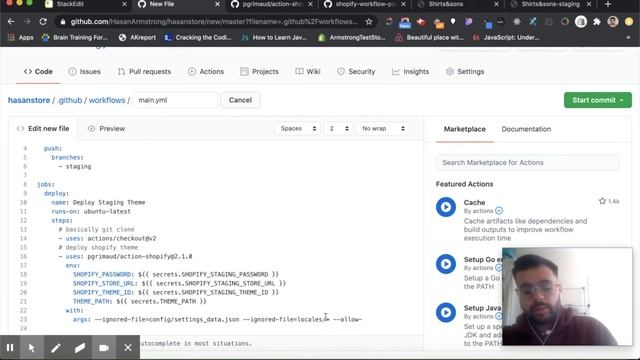Edit the main.yml filename field
Image resolution: width=640 pixels, height=360 pixels.
click(175, 100)
